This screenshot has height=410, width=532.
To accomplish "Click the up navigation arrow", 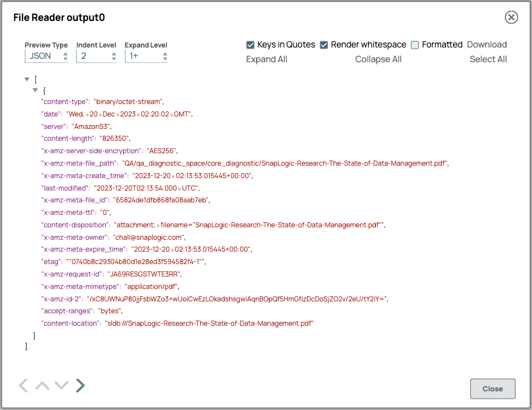I will tap(42, 385).
